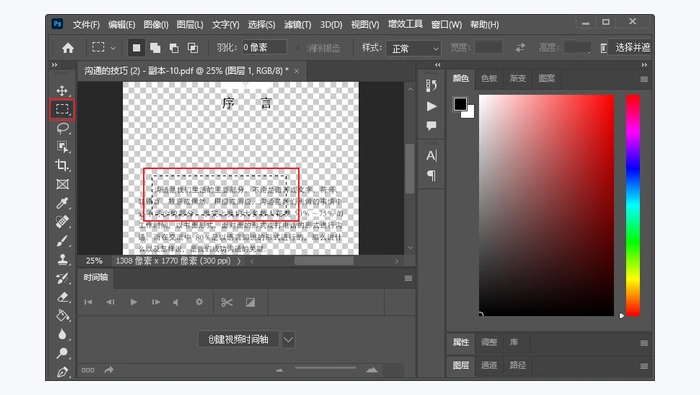Select the Lasso tool
700x395 pixels.
pos(62,128)
